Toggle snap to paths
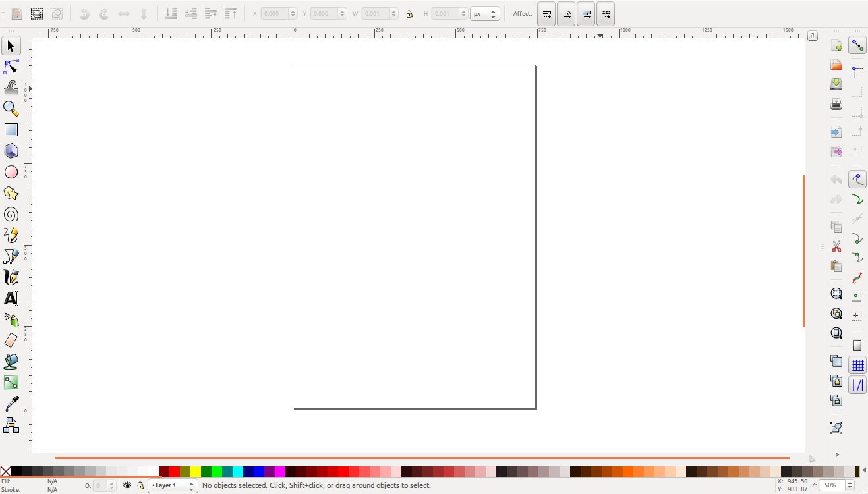This screenshot has height=494, width=868. pyautogui.click(x=857, y=199)
